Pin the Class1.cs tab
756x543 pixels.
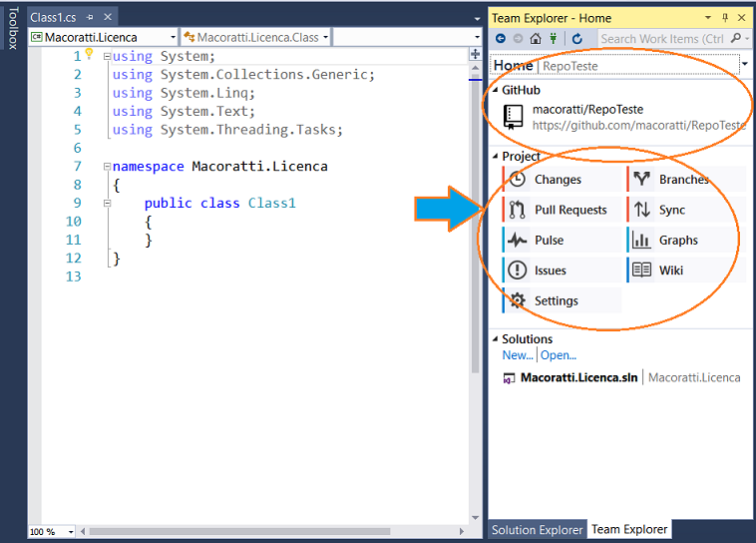(90, 17)
